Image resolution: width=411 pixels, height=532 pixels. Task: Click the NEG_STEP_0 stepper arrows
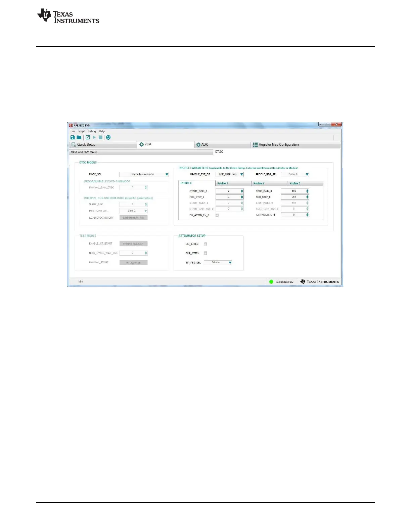click(307, 197)
